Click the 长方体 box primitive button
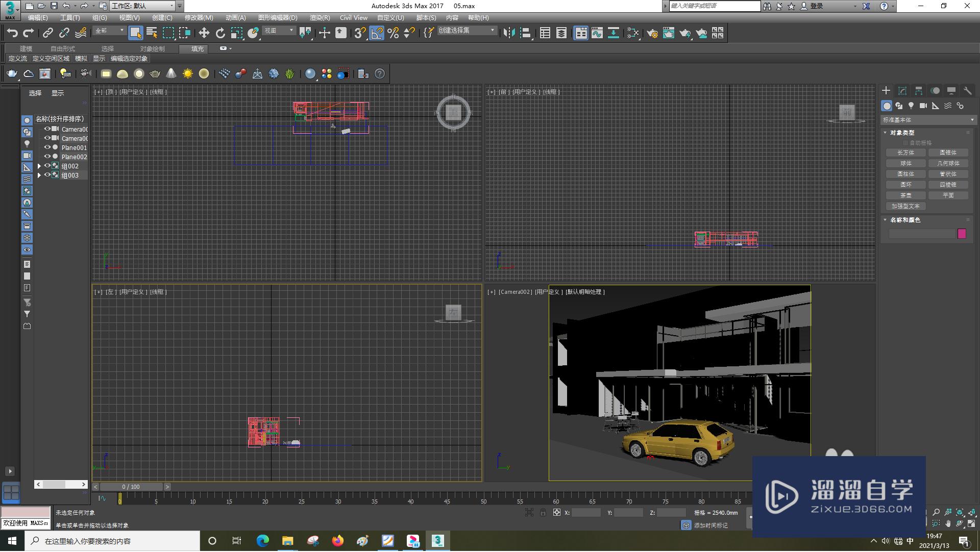The height and width of the screenshot is (552, 980). 905,153
